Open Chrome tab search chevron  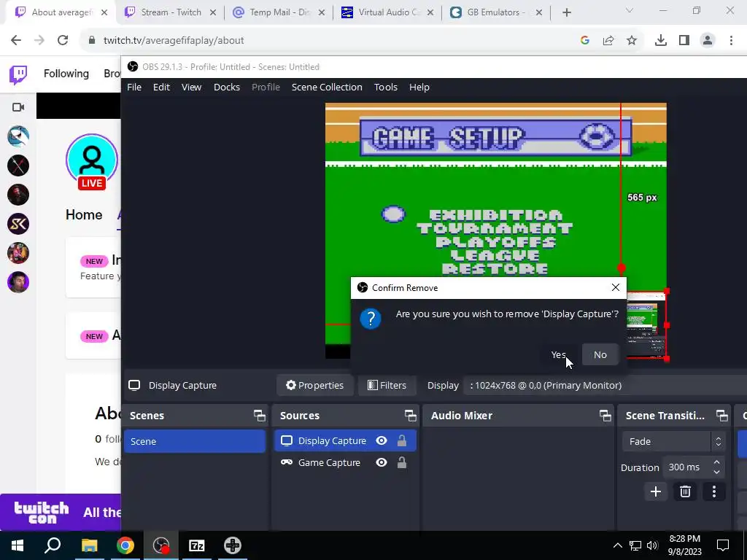629,10
